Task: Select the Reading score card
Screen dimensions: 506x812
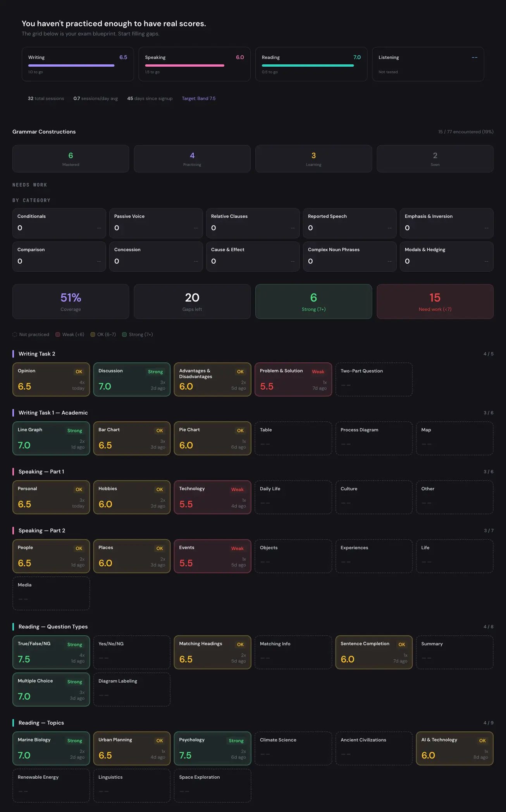Action: tap(311, 64)
